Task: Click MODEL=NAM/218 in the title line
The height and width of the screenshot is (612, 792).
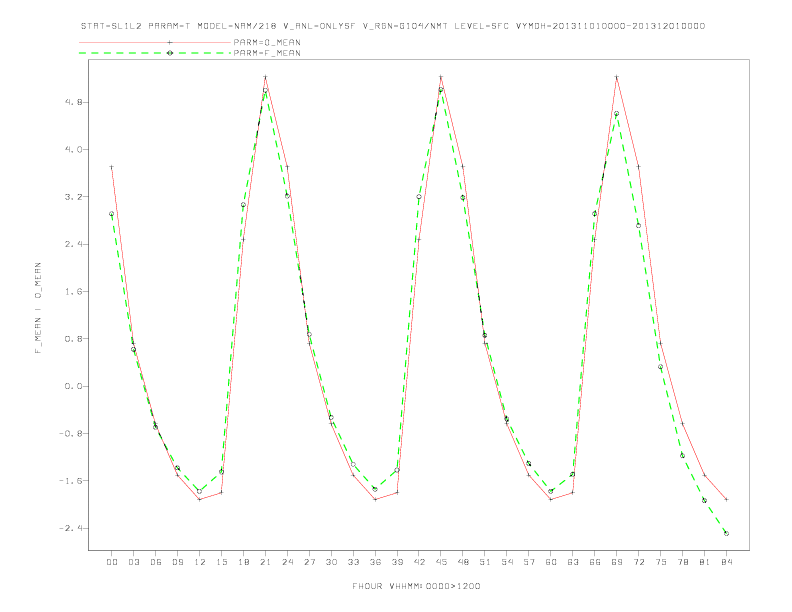Action: [x=237, y=26]
